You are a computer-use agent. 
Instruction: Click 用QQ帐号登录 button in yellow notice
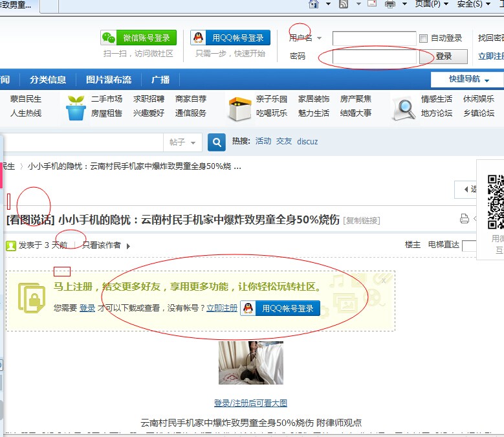[280, 308]
